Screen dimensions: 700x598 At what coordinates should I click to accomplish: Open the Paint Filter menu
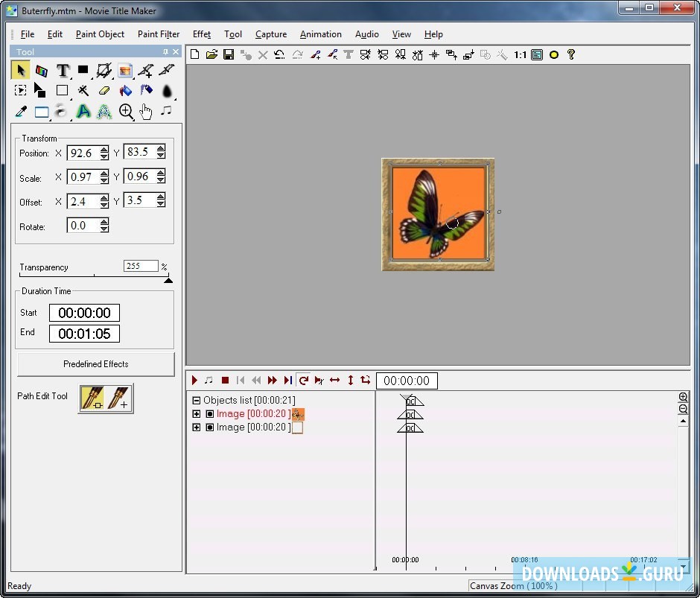coord(158,34)
